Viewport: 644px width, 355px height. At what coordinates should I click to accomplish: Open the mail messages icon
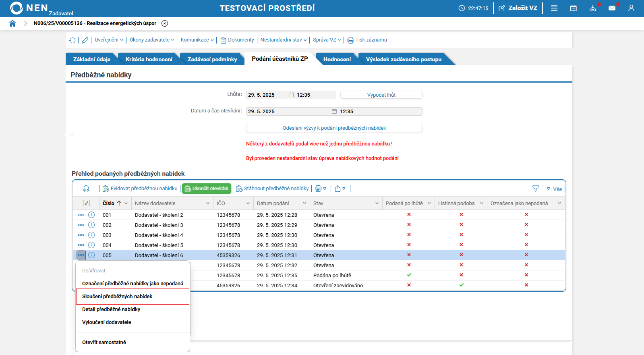click(x=612, y=8)
